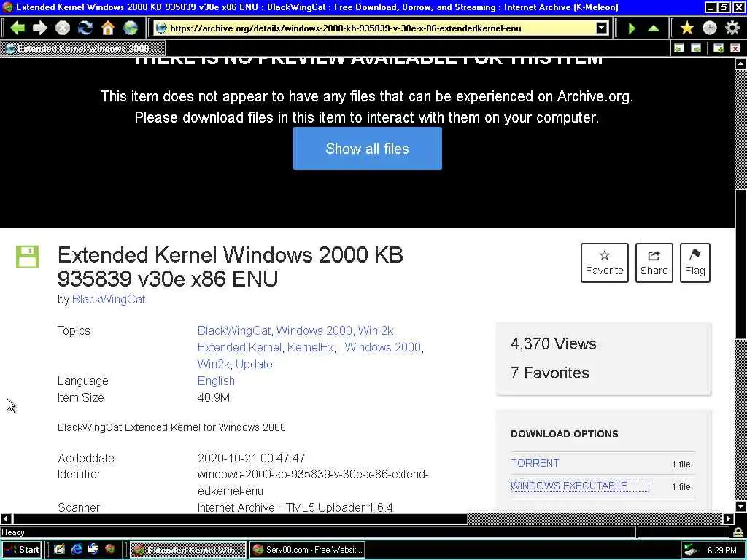The width and height of the screenshot is (747, 560).
Task: Open the Update topic link
Action: tap(254, 364)
